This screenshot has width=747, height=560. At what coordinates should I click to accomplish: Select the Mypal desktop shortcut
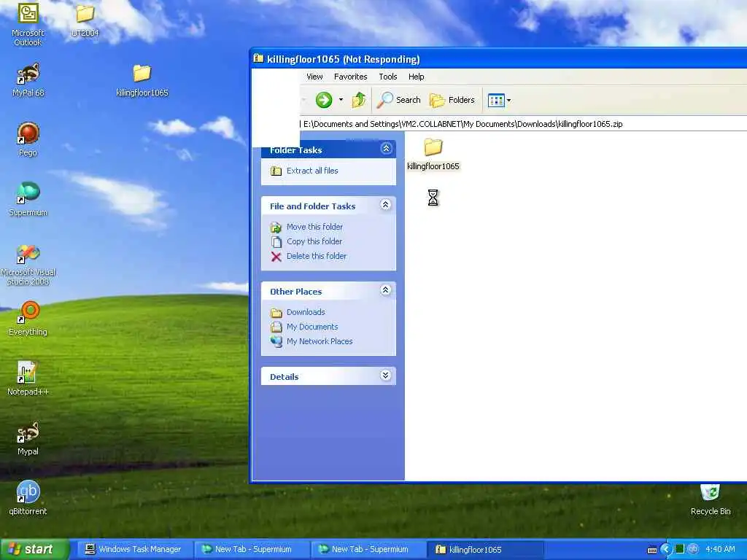[x=28, y=438]
